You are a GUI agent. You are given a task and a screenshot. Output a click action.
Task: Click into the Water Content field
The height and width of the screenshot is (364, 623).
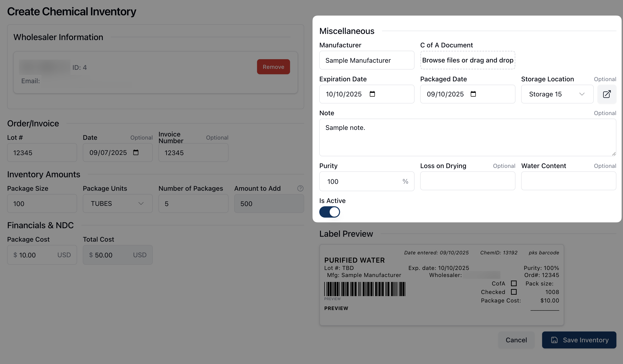pos(568,181)
